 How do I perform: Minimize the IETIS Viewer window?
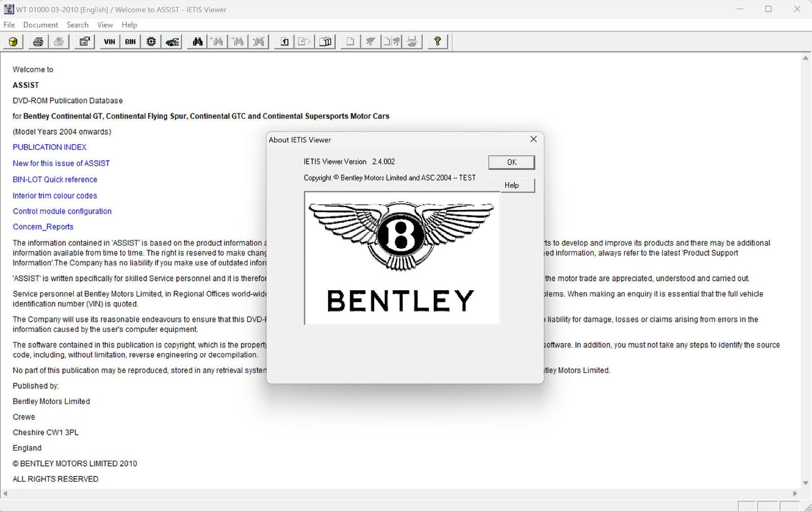[740, 9]
